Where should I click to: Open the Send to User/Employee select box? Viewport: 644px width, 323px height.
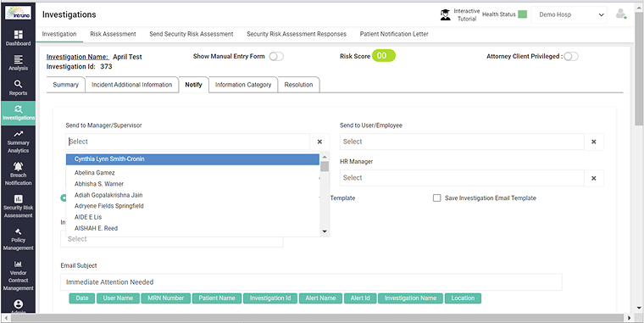[x=462, y=142]
